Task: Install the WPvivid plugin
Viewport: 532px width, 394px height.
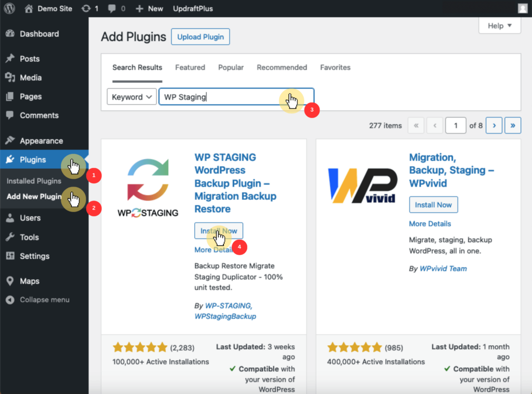Action: (x=433, y=205)
